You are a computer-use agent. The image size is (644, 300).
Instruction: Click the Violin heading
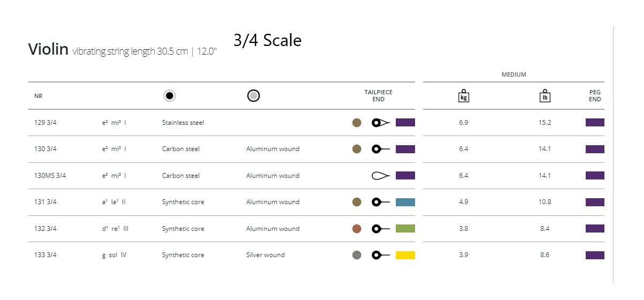point(48,49)
